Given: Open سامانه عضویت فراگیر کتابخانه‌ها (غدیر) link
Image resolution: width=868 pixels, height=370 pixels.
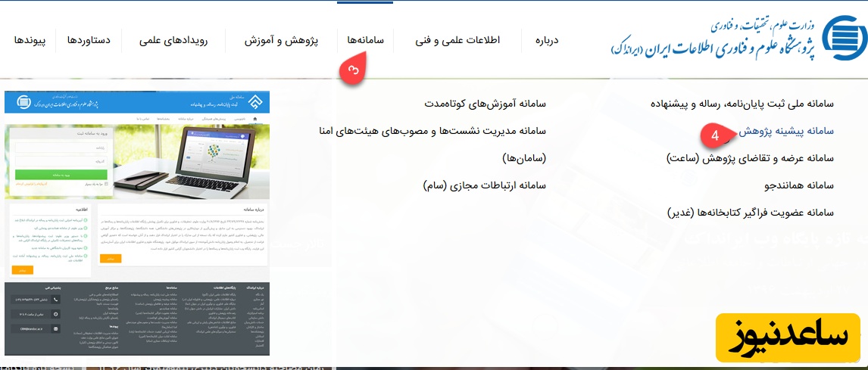Looking at the screenshot, I should point(750,213).
